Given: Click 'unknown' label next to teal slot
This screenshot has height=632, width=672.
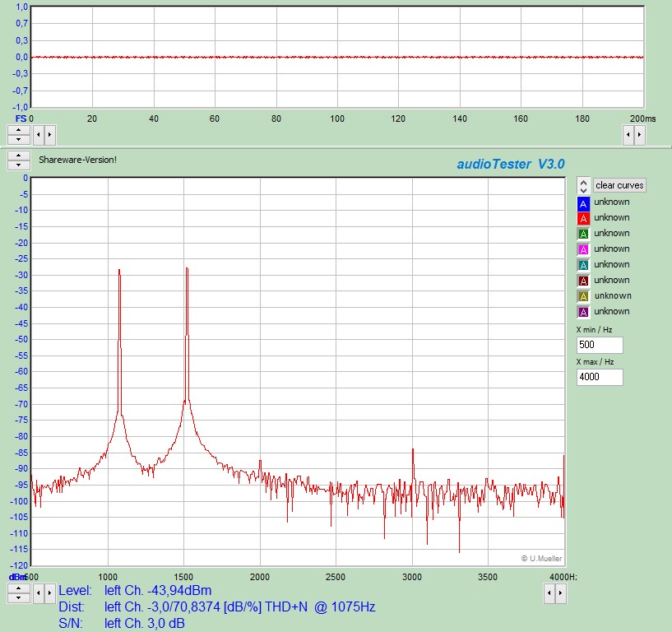Looking at the screenshot, I should click(x=612, y=264).
